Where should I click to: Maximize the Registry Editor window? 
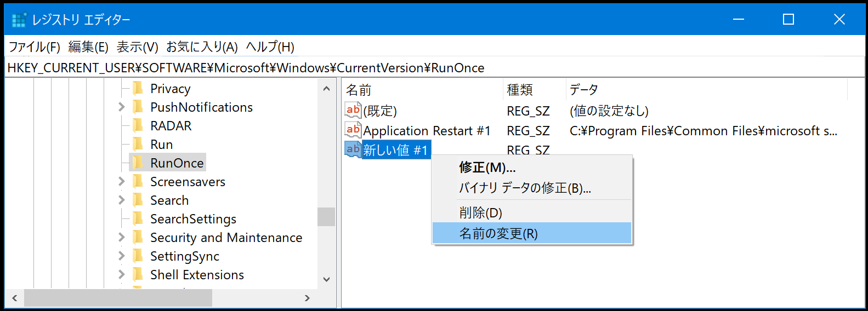(x=788, y=19)
